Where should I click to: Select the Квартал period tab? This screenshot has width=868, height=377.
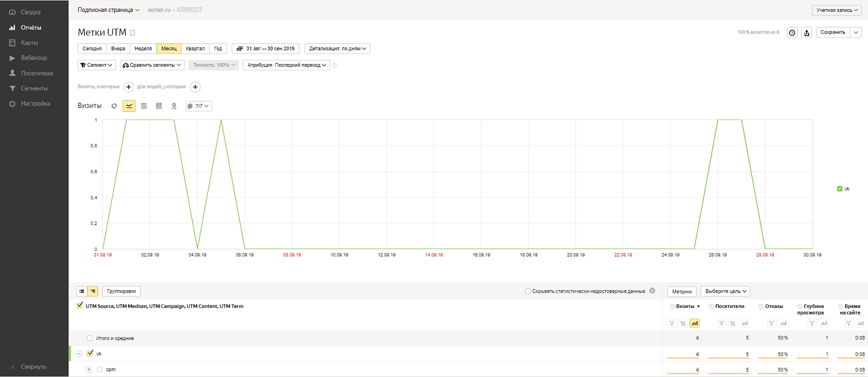click(x=195, y=49)
